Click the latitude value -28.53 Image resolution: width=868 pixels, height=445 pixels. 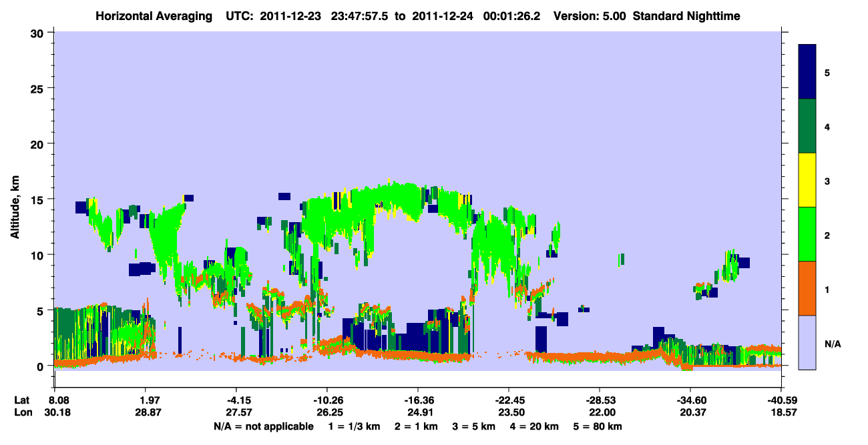599,400
